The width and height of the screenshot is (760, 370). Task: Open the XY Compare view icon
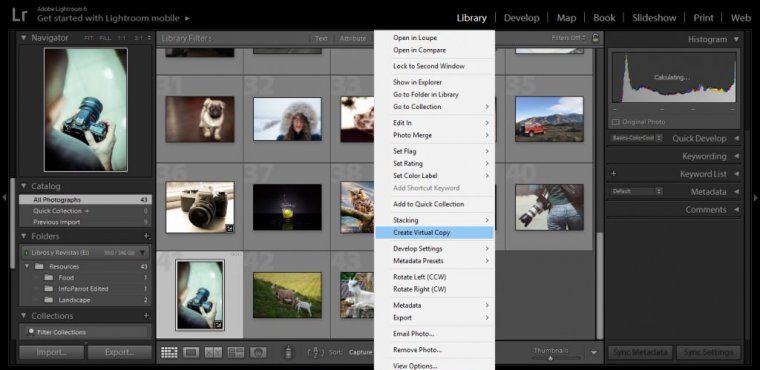[213, 353]
